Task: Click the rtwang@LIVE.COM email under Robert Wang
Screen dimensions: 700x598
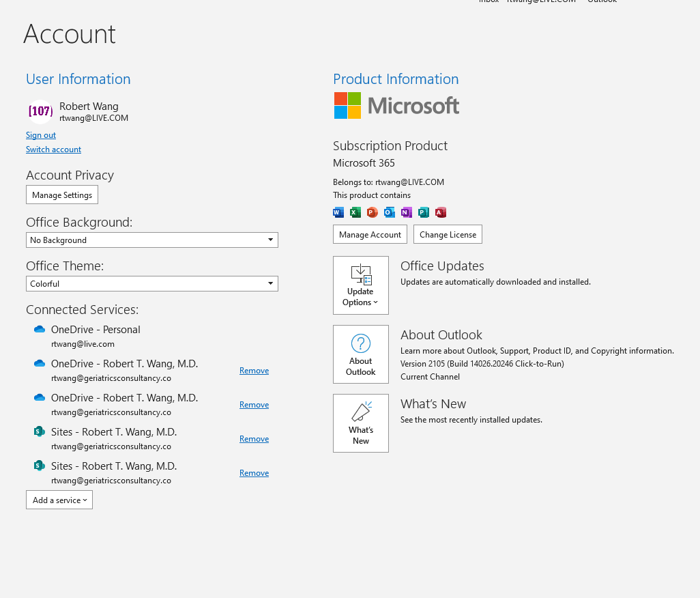Action: click(93, 118)
